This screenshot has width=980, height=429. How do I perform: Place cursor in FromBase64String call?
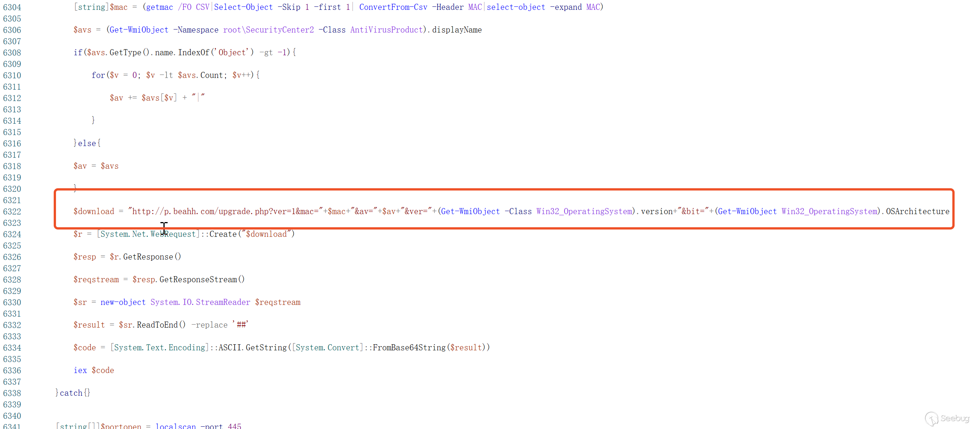(409, 348)
